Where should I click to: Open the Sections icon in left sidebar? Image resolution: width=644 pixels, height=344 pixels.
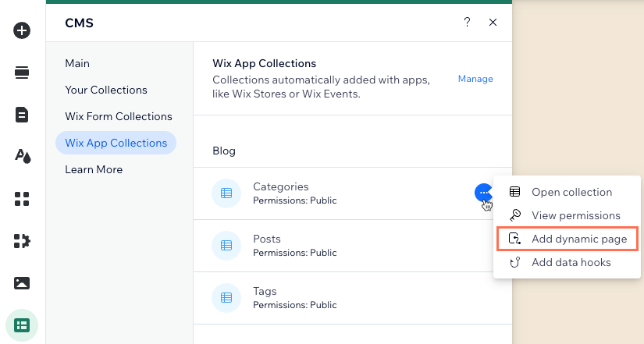22,73
